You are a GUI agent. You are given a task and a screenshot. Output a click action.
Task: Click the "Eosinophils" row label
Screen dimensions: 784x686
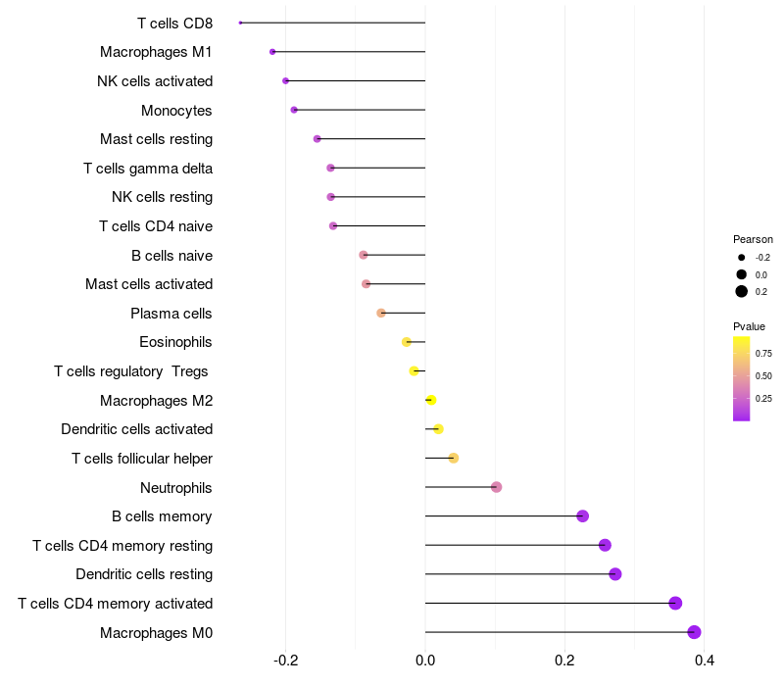[176, 342]
